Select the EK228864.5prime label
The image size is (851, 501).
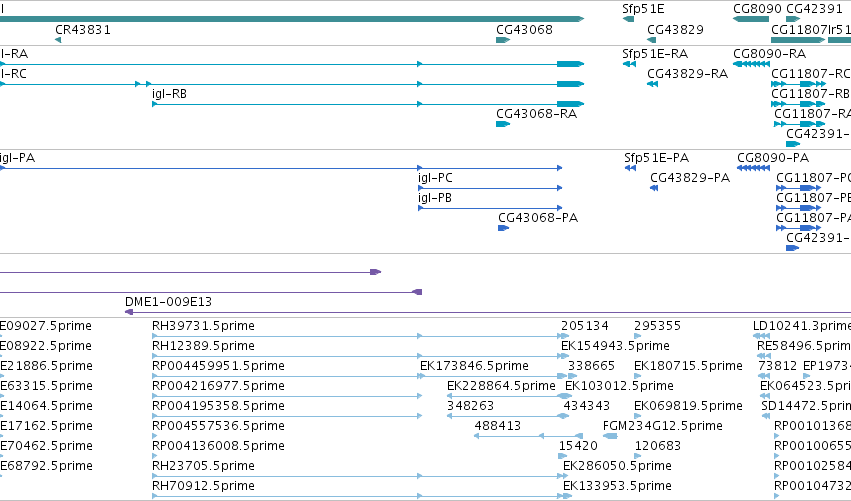click(501, 386)
